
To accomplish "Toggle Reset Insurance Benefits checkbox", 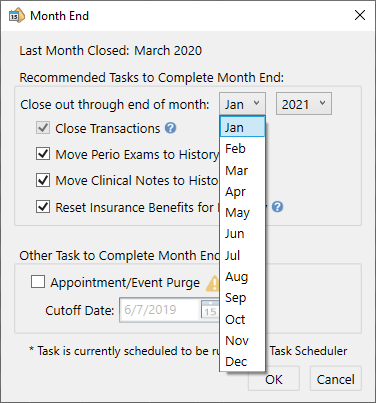I will pos(43,207).
